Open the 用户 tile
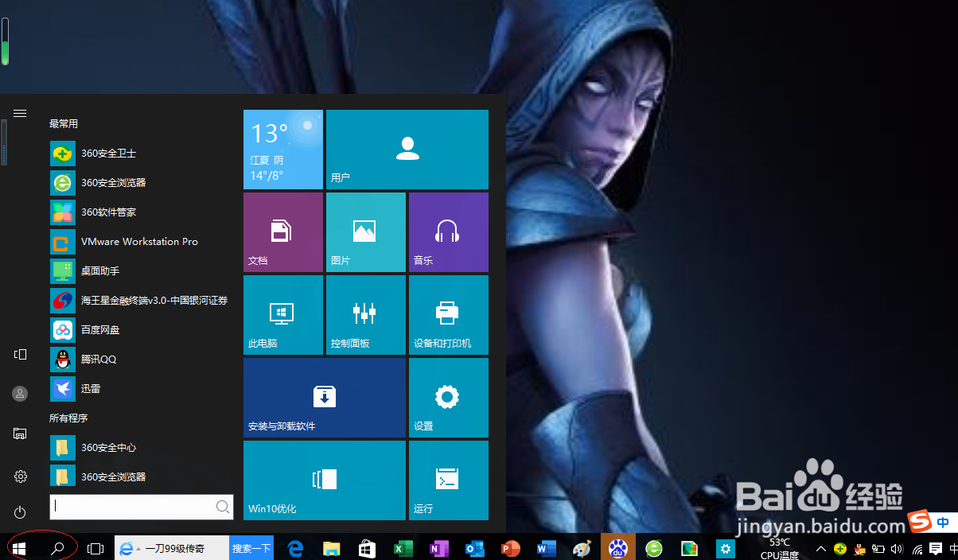Image resolution: width=958 pixels, height=560 pixels. click(x=407, y=150)
